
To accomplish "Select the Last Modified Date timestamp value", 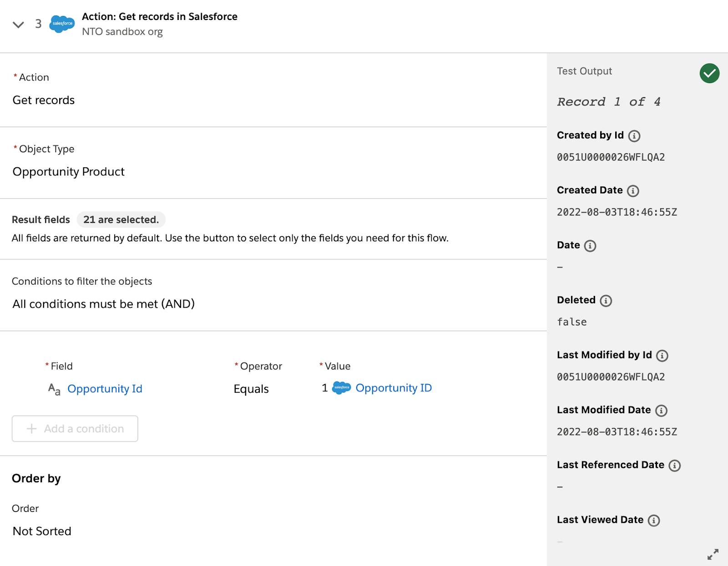I will pos(617,432).
